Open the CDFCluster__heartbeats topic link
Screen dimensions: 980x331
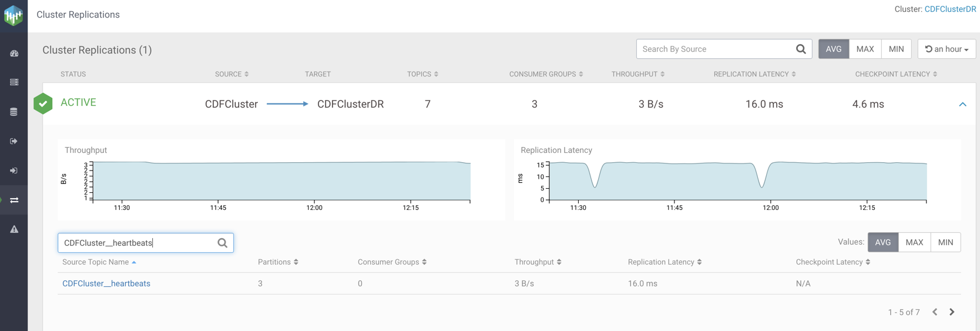(x=106, y=283)
